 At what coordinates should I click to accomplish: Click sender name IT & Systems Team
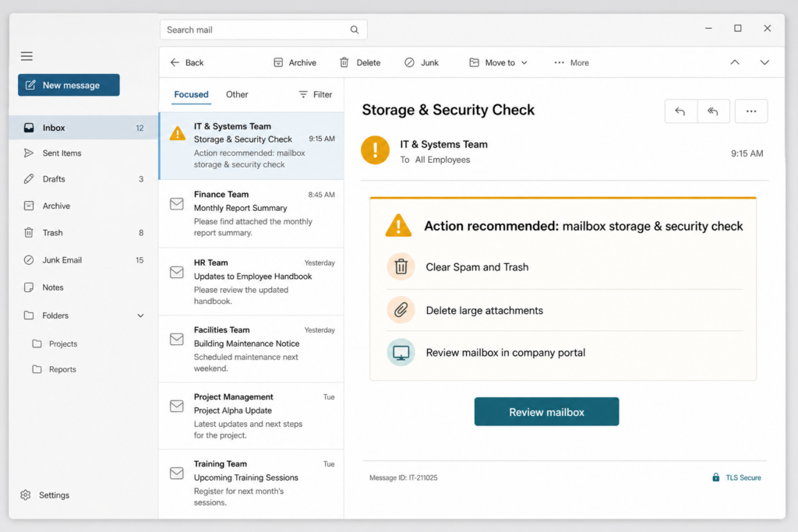443,144
